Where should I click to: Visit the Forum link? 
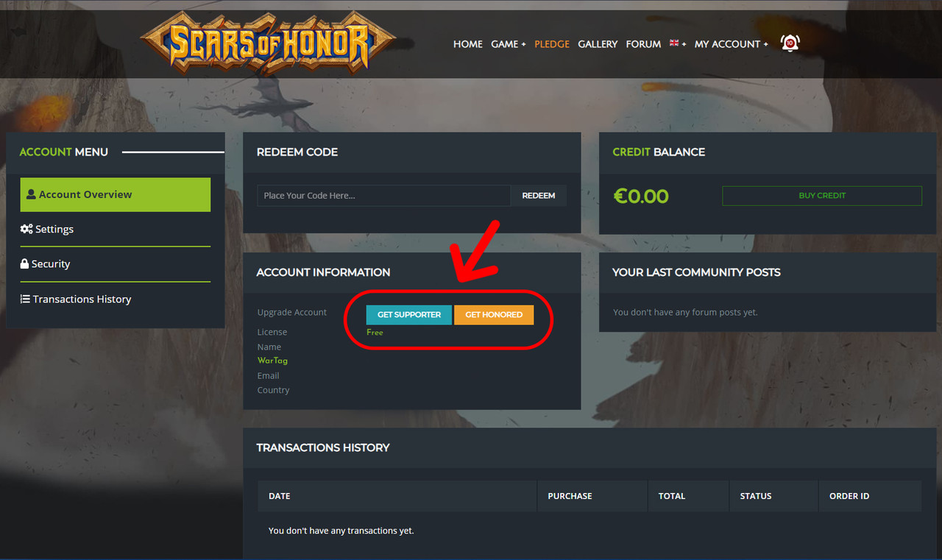(643, 44)
